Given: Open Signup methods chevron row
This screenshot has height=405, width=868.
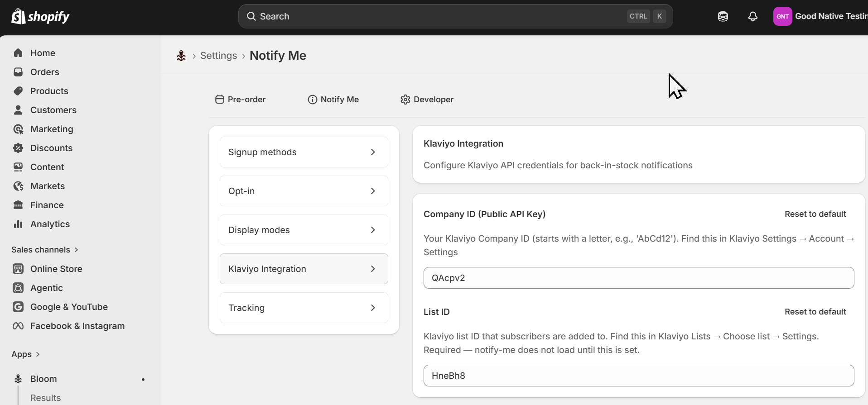Looking at the screenshot, I should [x=304, y=152].
